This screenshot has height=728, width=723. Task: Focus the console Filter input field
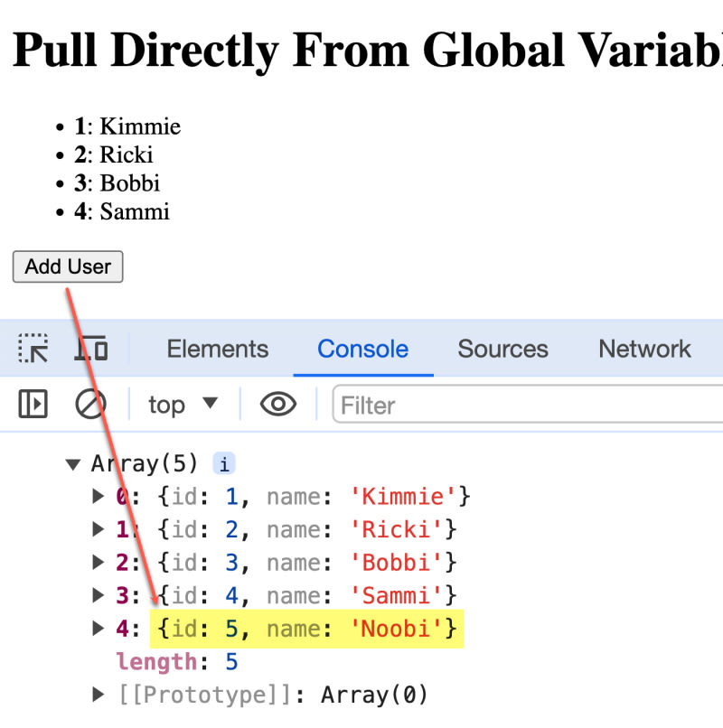(529, 406)
